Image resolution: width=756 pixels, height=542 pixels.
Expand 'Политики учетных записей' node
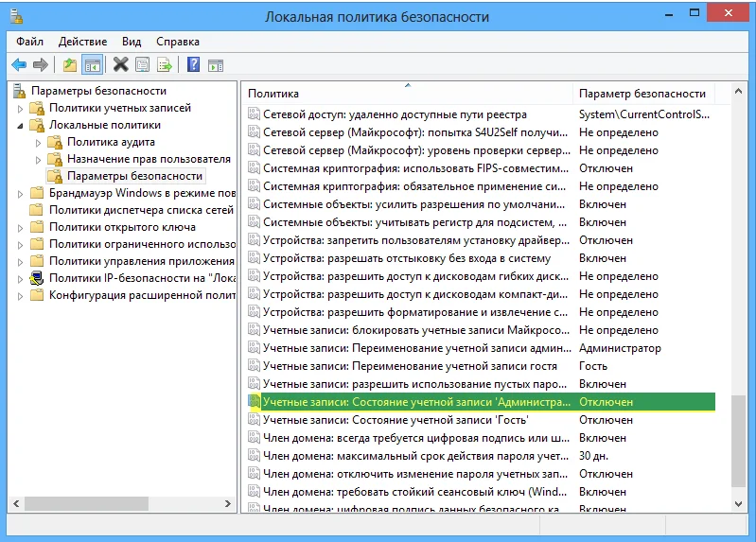coord(20,109)
